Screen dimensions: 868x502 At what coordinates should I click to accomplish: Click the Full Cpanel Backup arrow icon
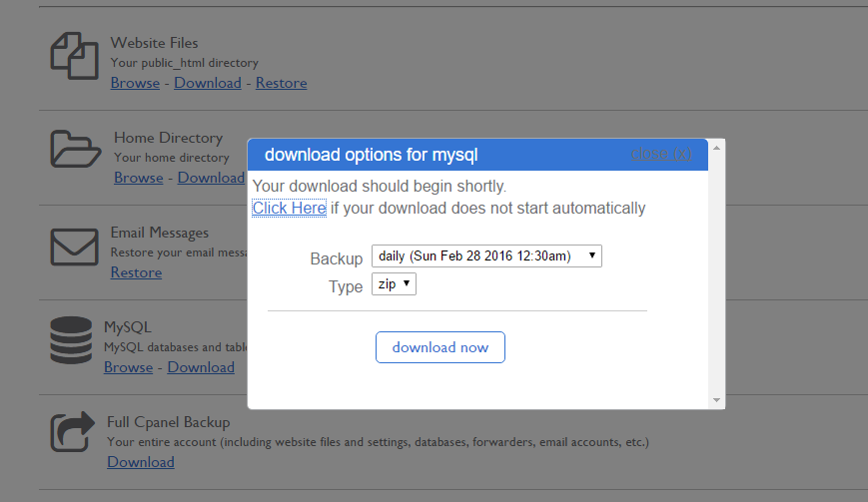(73, 432)
